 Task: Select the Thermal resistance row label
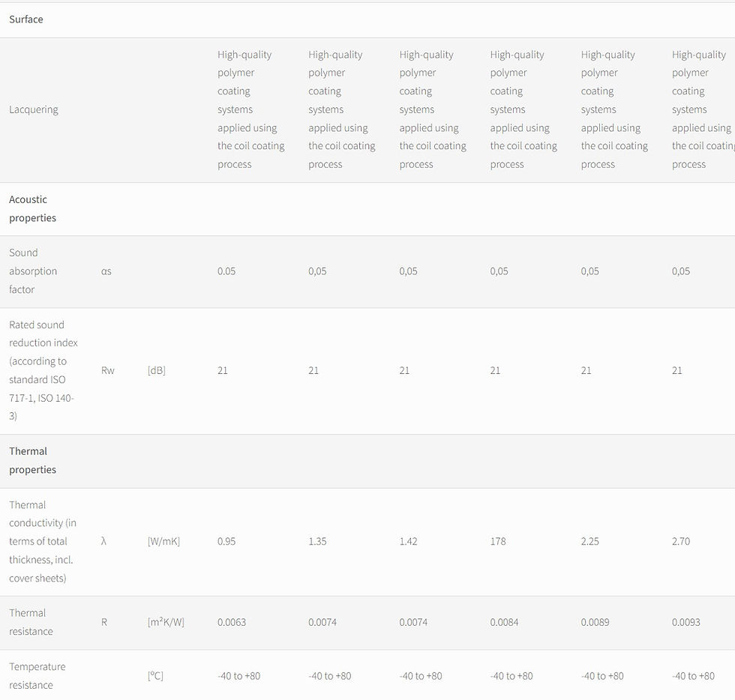31,622
